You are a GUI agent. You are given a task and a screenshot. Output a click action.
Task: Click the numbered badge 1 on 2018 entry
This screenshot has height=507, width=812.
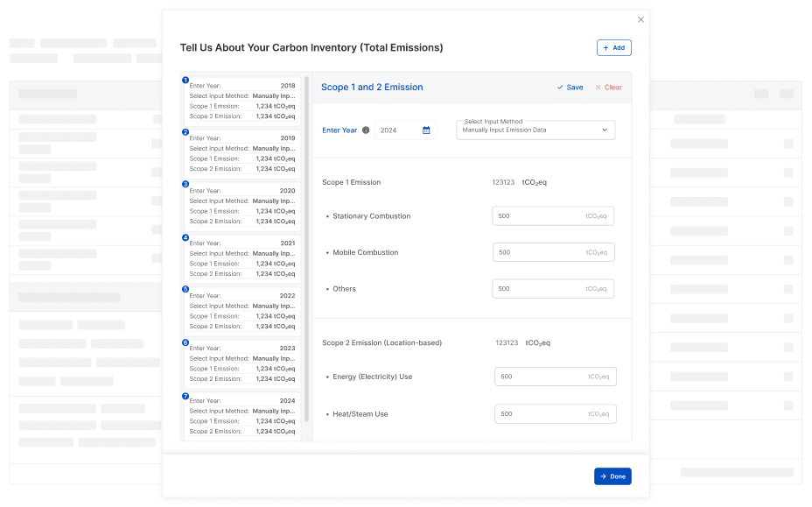[185, 79]
